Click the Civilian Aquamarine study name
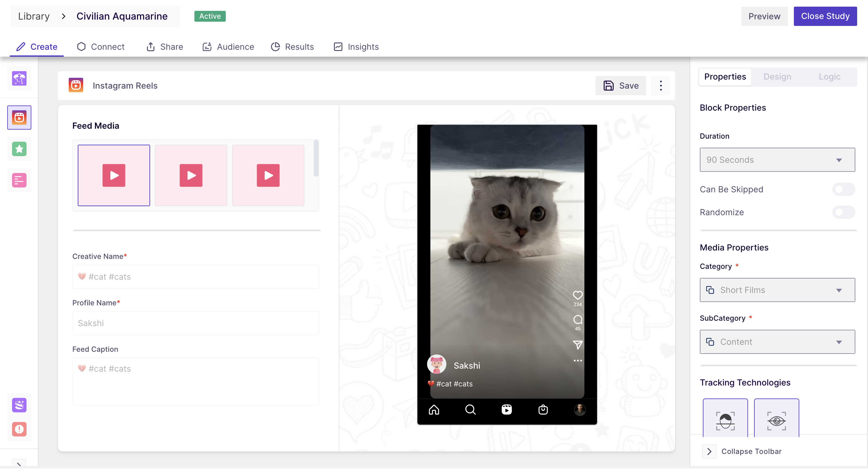The width and height of the screenshot is (868, 469). [x=122, y=16]
